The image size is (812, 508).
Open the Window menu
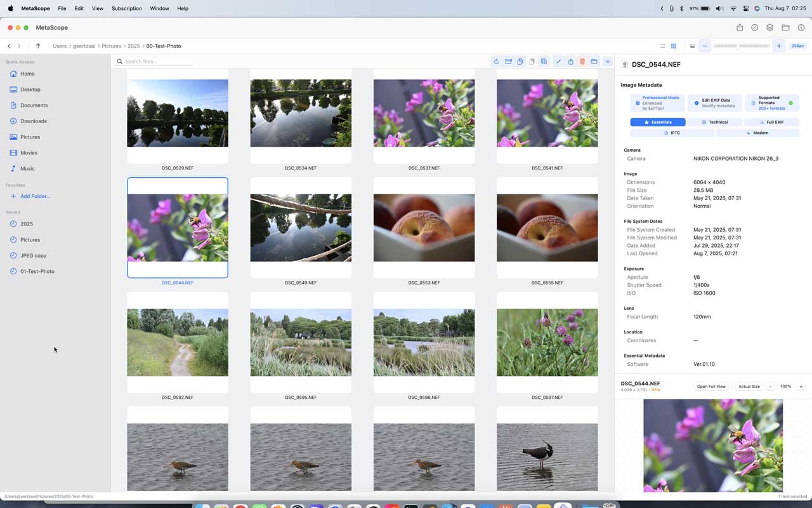[159, 8]
